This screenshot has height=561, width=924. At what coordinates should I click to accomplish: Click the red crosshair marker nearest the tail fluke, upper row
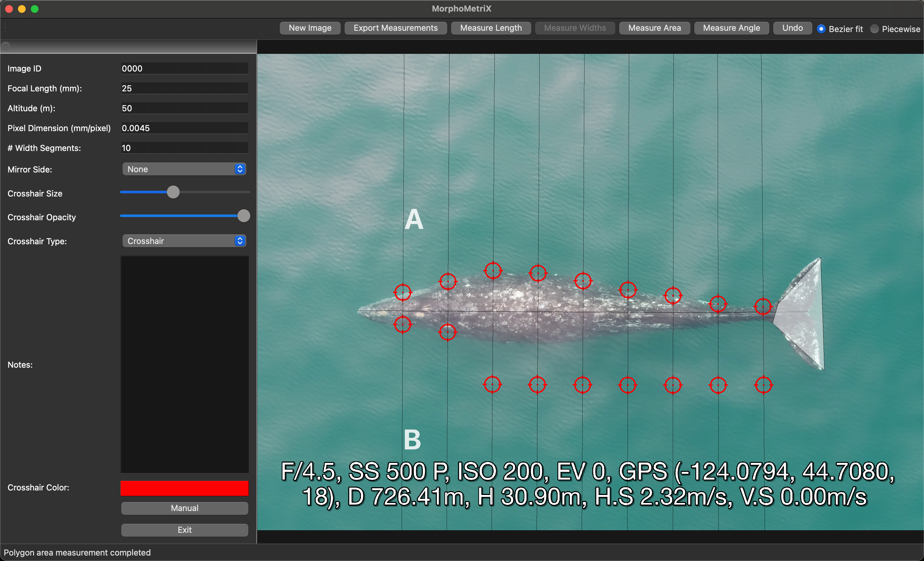click(763, 306)
